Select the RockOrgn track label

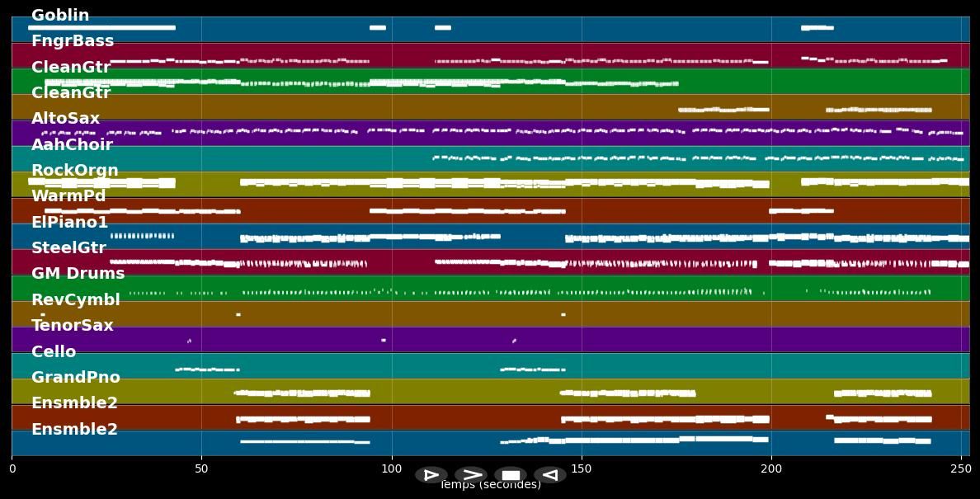tap(74, 169)
